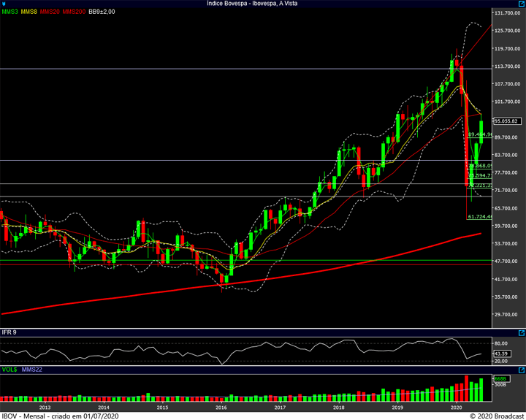Select the MMS3 moving average label
The width and height of the screenshot is (526, 420).
(x=10, y=12)
